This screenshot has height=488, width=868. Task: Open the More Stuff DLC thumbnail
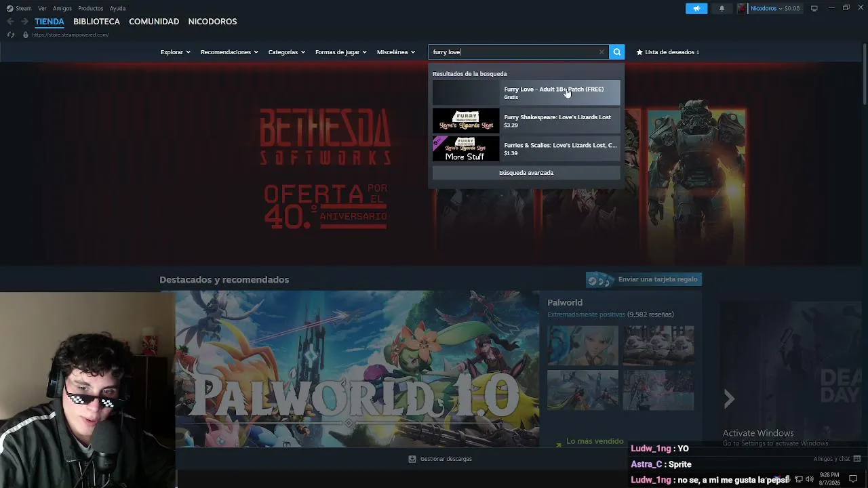coord(466,148)
